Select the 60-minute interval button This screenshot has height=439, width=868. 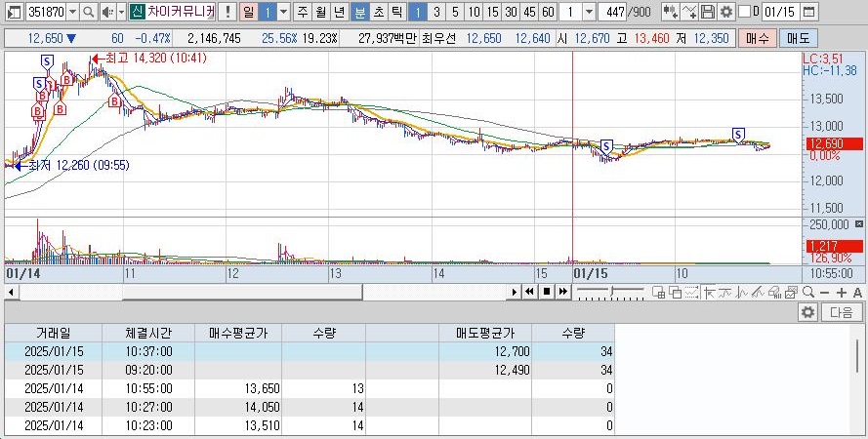coord(548,12)
